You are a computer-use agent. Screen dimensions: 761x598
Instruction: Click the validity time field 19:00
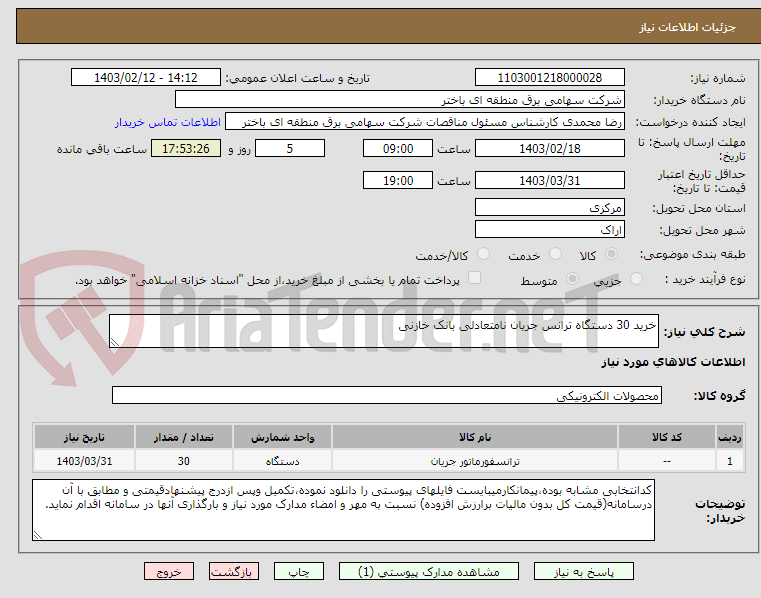[x=397, y=181]
